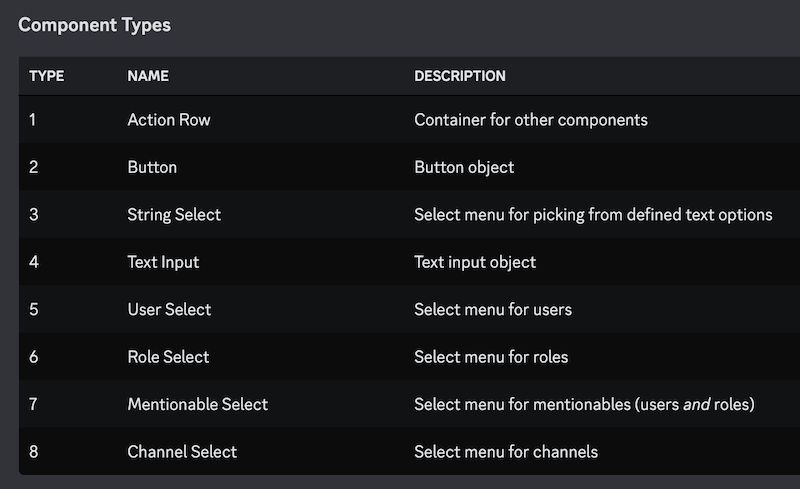Click the Action Row name cell
The image size is (800, 489).
[x=169, y=120]
